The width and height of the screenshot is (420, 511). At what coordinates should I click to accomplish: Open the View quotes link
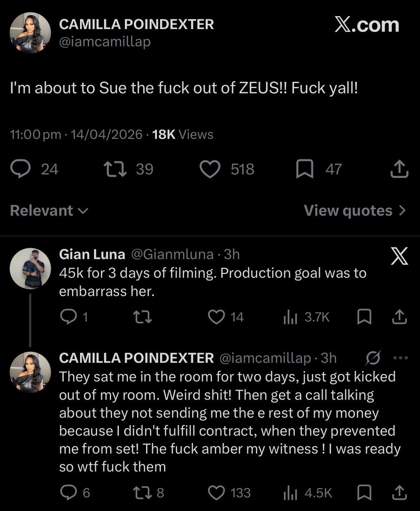tap(355, 210)
